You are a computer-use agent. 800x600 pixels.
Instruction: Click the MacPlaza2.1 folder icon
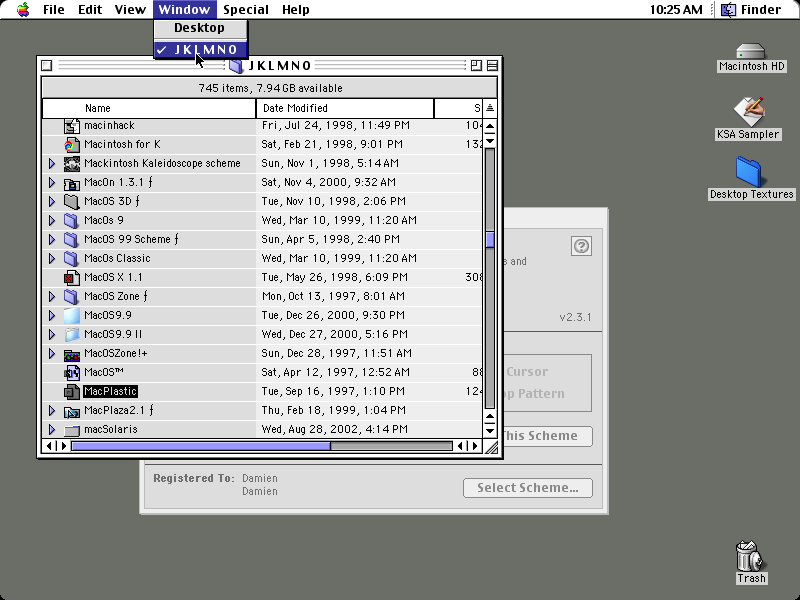pos(72,410)
